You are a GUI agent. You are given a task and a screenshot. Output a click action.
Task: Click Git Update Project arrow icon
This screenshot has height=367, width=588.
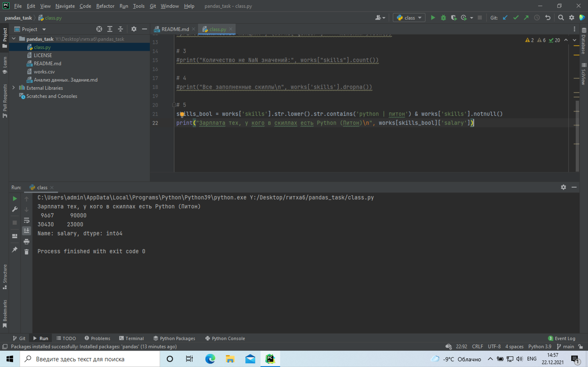click(x=505, y=18)
